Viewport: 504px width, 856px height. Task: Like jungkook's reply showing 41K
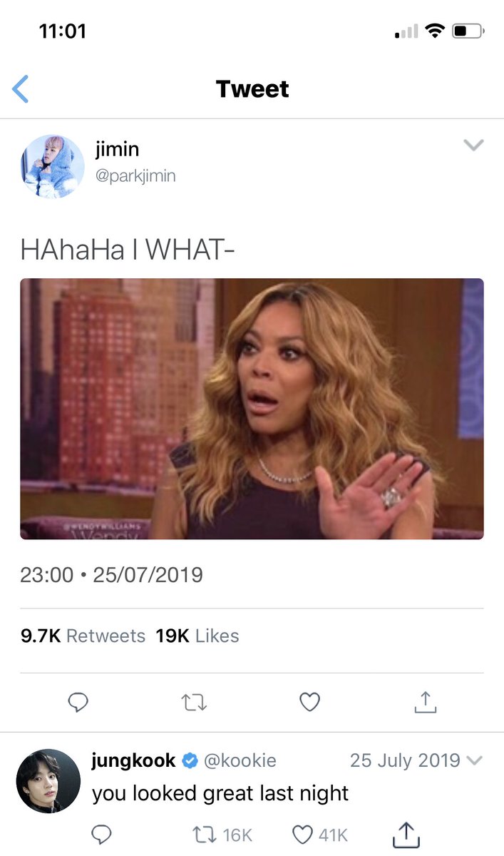click(320, 834)
